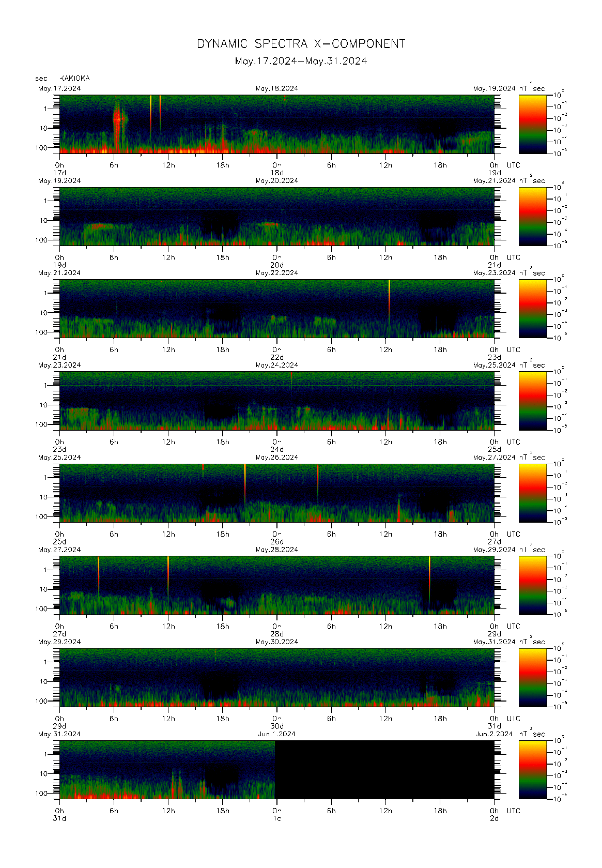The image size is (602, 868).
Task: Select the color scale beside the May 21–23 spectrogram
Action: (533, 309)
